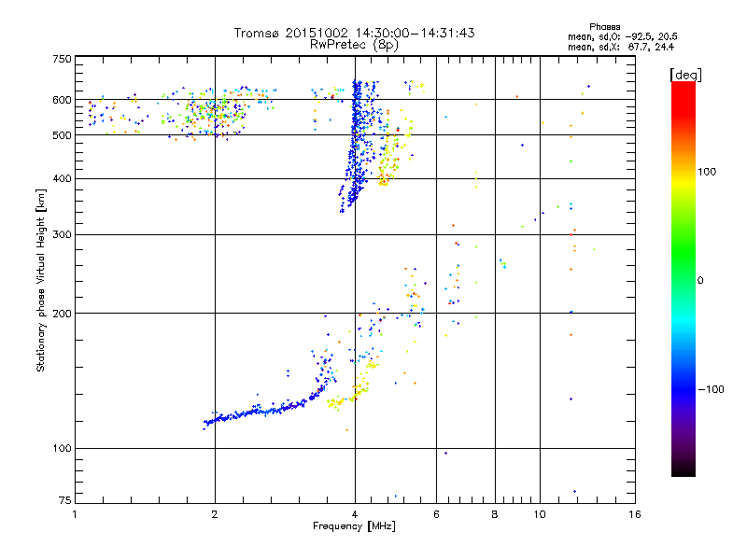Viewport: 747px width, 560px height.
Task: Click y-axis tick label "600"
Action: [62, 100]
